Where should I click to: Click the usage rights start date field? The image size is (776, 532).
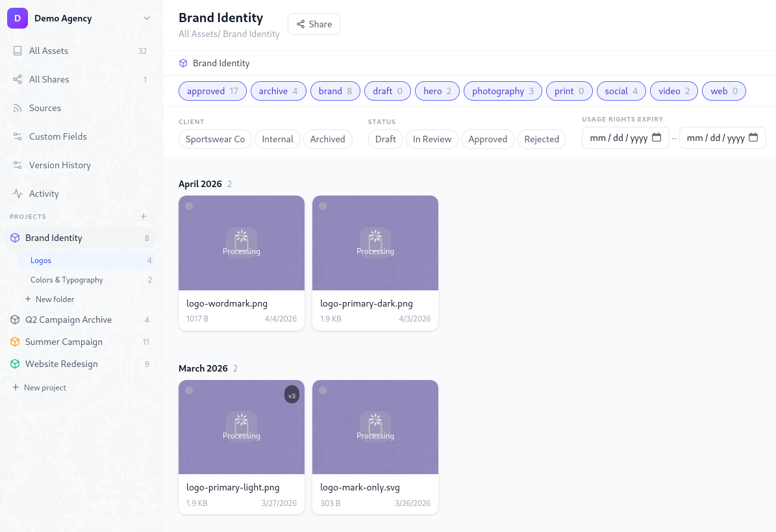click(625, 138)
